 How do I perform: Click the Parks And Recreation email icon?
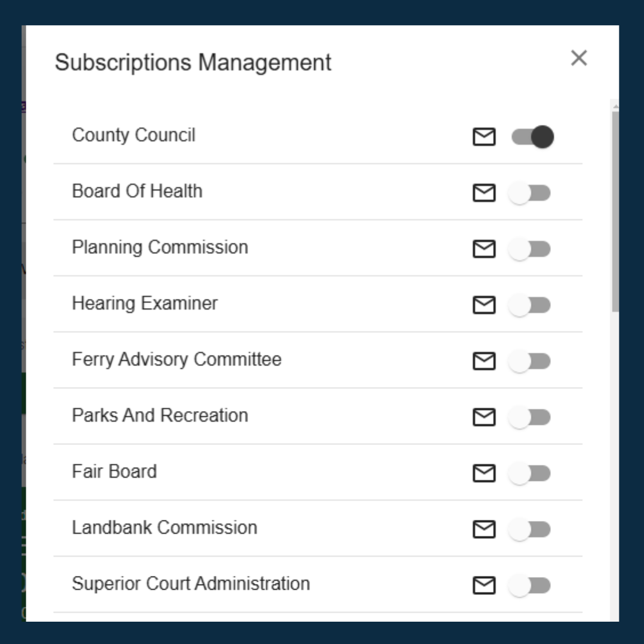[x=484, y=416]
